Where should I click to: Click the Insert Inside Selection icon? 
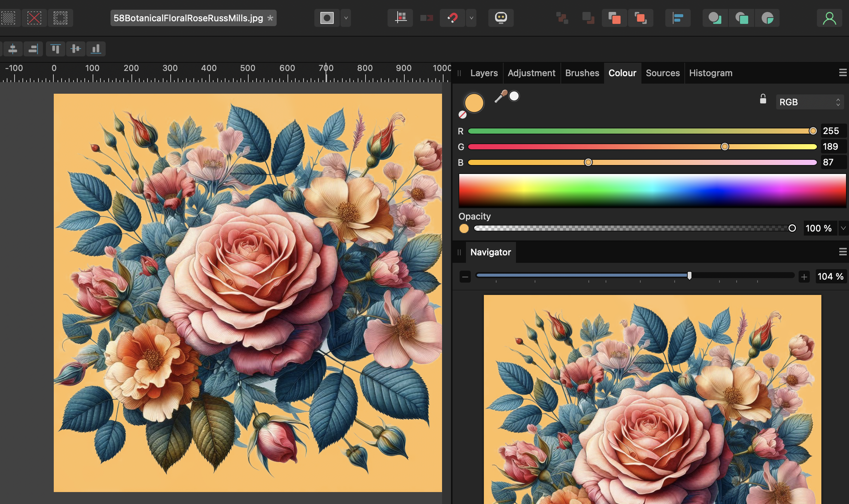(x=767, y=18)
